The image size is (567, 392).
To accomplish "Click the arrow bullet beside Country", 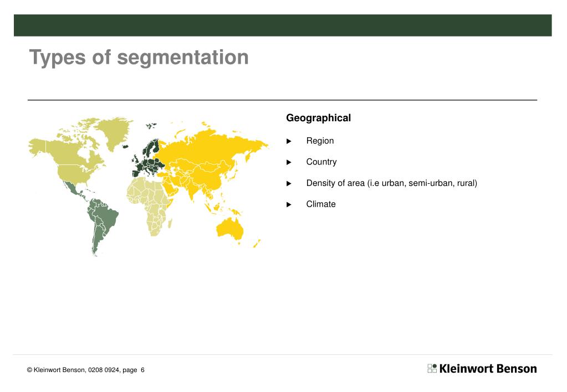I will 289,162.
